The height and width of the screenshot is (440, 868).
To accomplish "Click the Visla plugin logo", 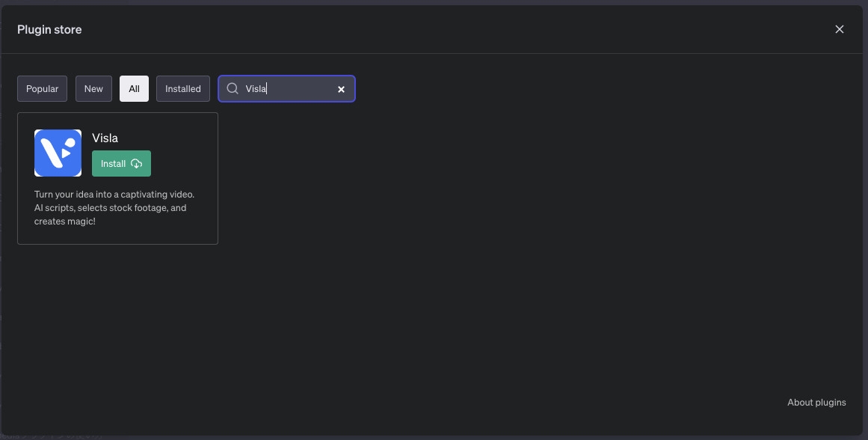I will coord(58,153).
